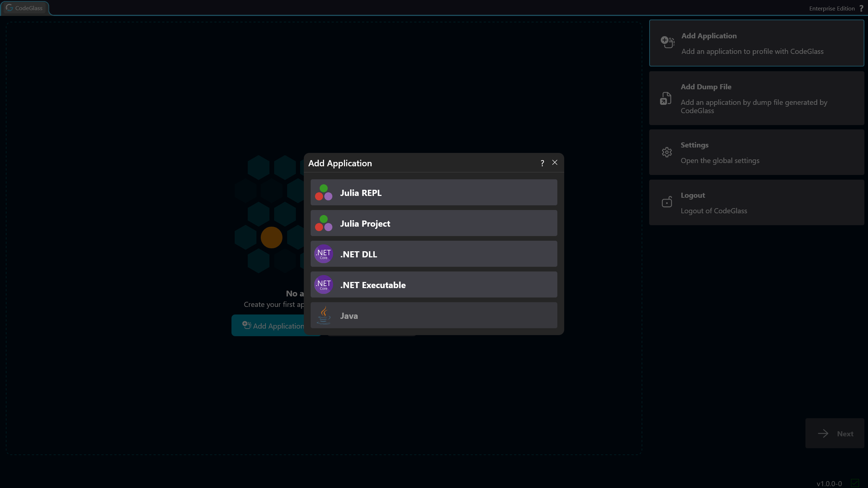Viewport: 868px width, 488px height.
Task: Click the CodeGlass logo icon in tab
Action: pyautogui.click(x=9, y=8)
